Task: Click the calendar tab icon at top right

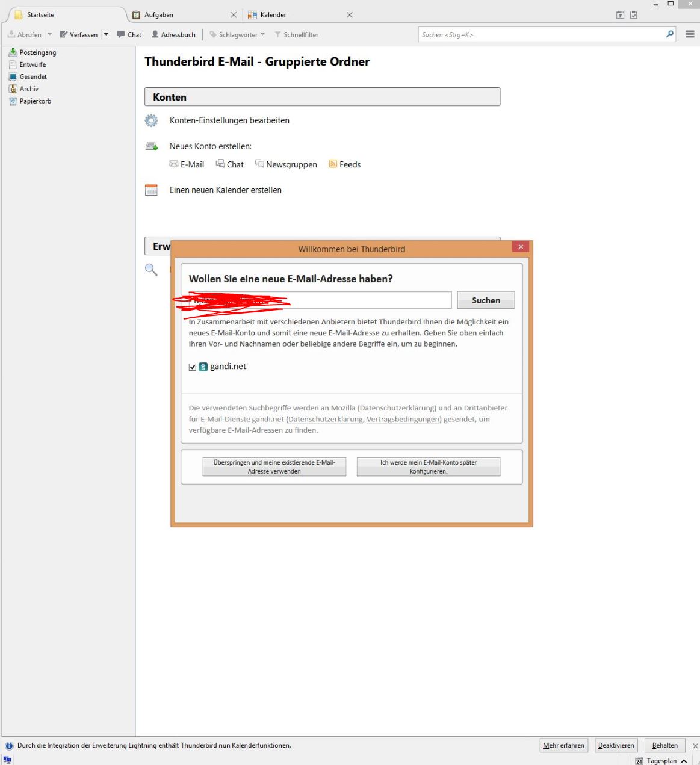Action: click(x=621, y=15)
